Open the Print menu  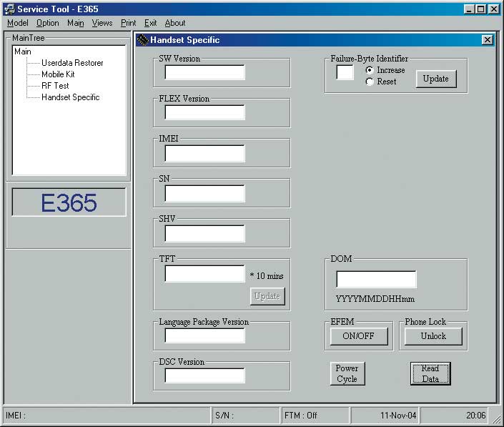coord(128,23)
